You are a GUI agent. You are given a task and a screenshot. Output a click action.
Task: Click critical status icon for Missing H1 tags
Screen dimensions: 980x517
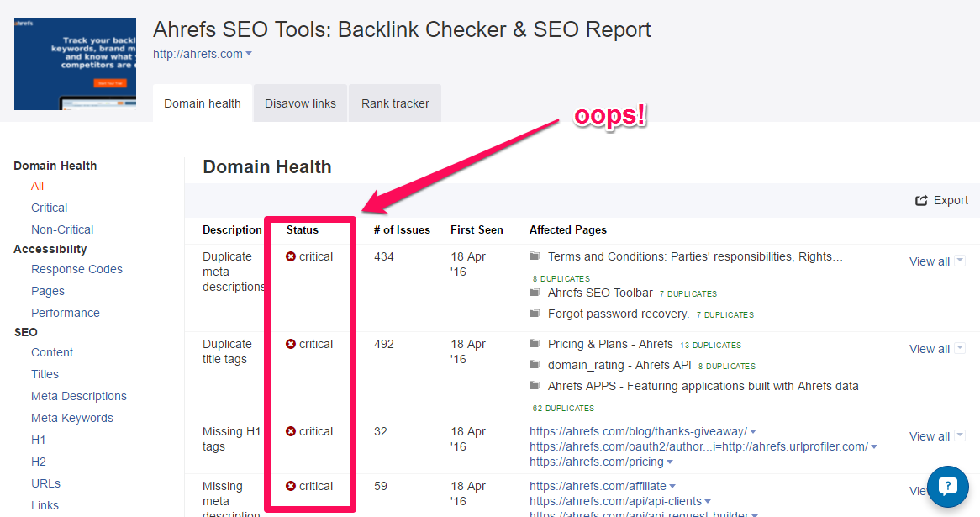point(291,431)
